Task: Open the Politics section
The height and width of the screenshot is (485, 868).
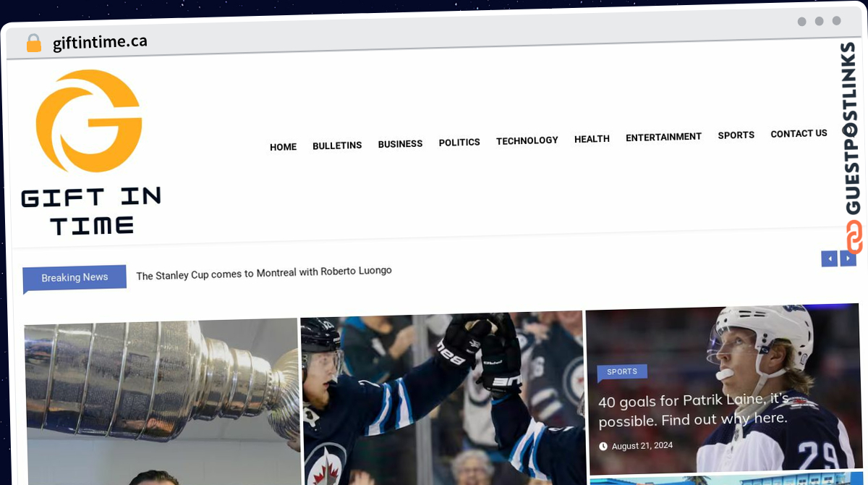Action: [459, 143]
